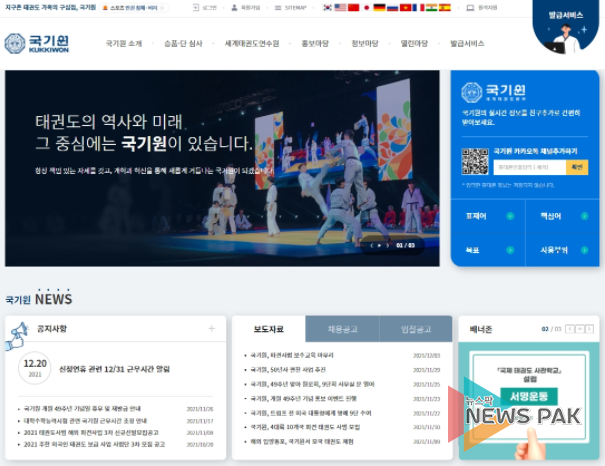The image size is (605, 466).
Task: Switch to the 채용공고 tab
Action: pyautogui.click(x=342, y=329)
